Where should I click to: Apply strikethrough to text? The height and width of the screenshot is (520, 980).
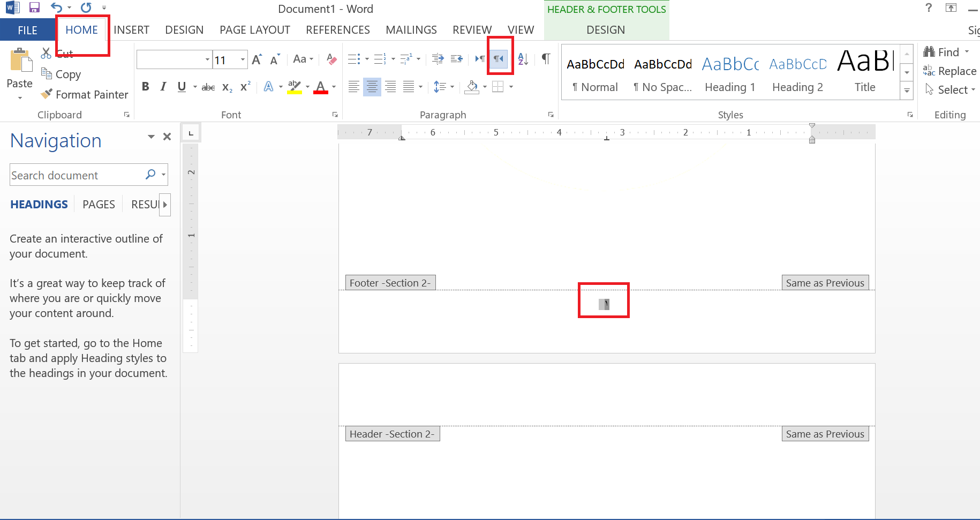tap(208, 87)
